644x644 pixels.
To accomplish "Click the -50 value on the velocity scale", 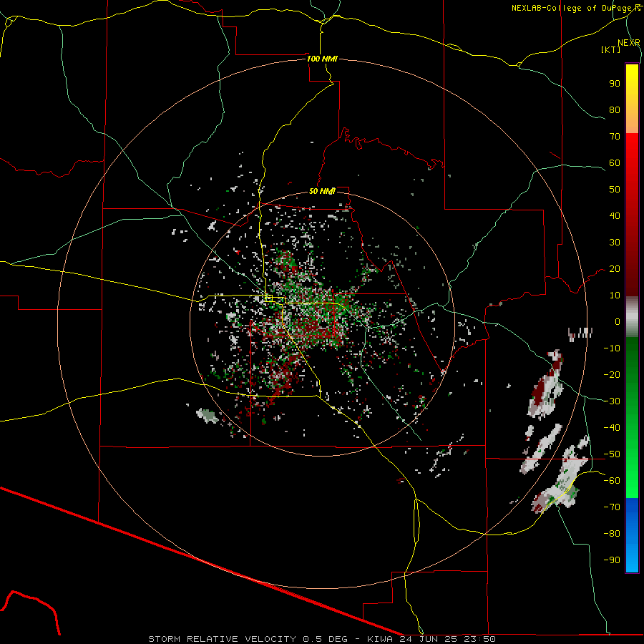I will coord(612,454).
